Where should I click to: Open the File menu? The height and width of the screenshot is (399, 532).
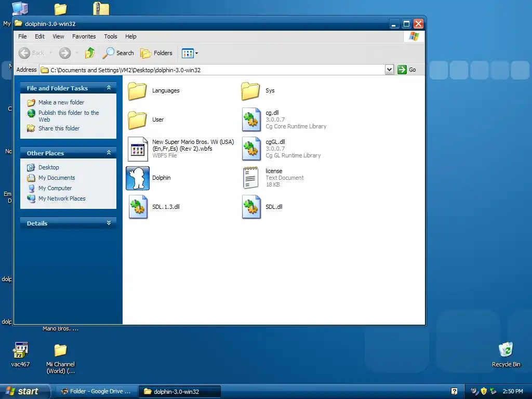tap(22, 36)
